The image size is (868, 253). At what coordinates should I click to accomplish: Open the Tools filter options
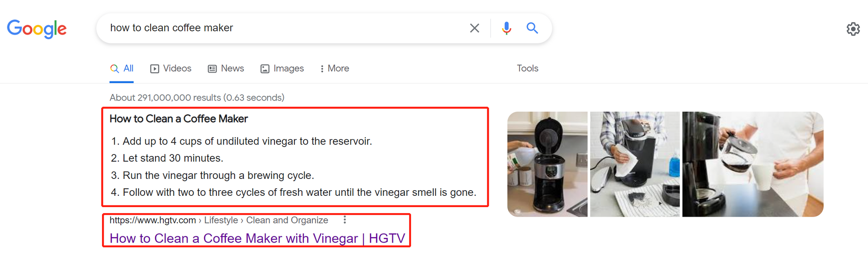(527, 68)
